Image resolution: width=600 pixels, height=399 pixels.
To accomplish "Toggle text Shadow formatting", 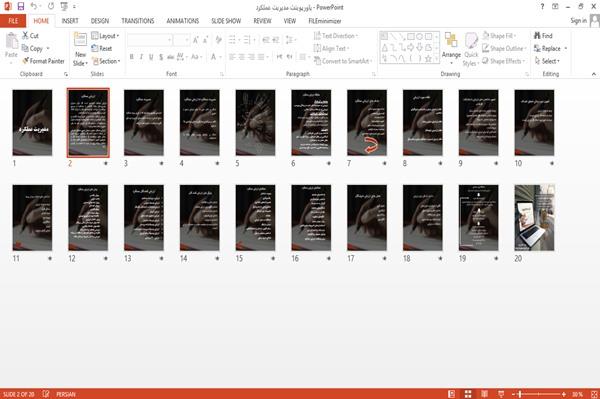I will coord(161,57).
